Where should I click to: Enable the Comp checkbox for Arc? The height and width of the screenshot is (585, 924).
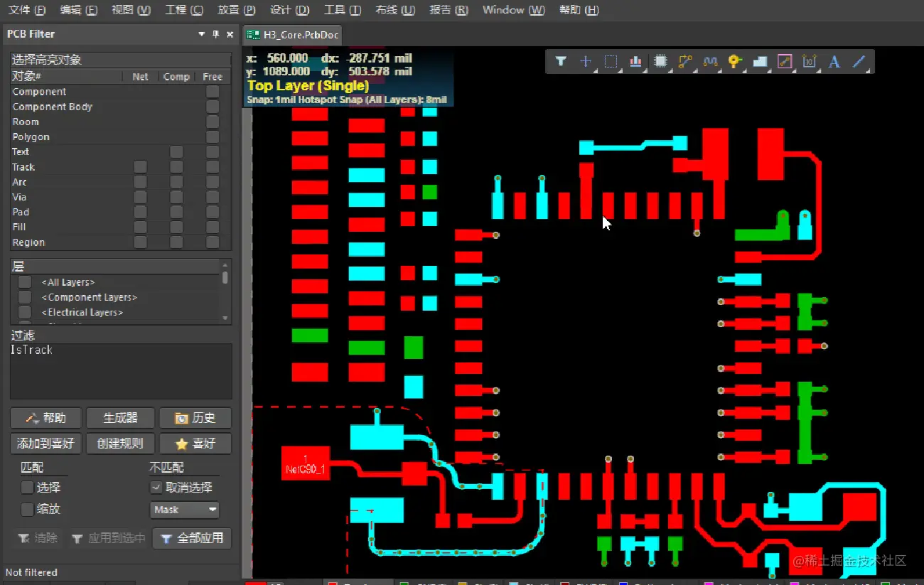(176, 182)
